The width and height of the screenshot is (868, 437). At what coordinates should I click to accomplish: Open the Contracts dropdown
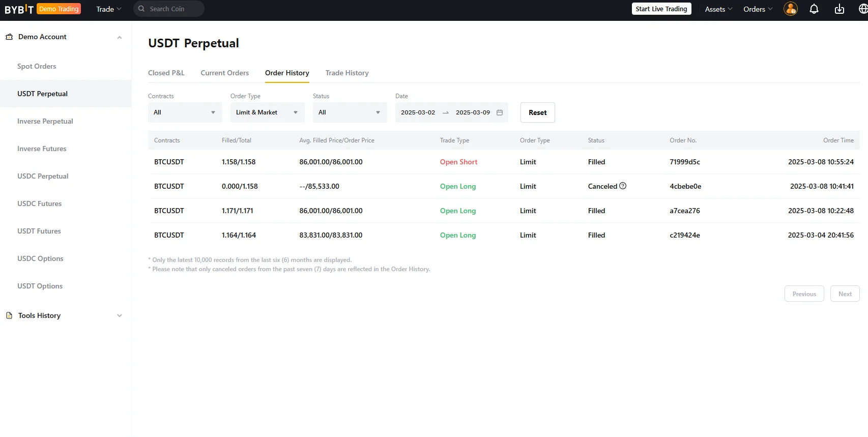click(x=185, y=112)
